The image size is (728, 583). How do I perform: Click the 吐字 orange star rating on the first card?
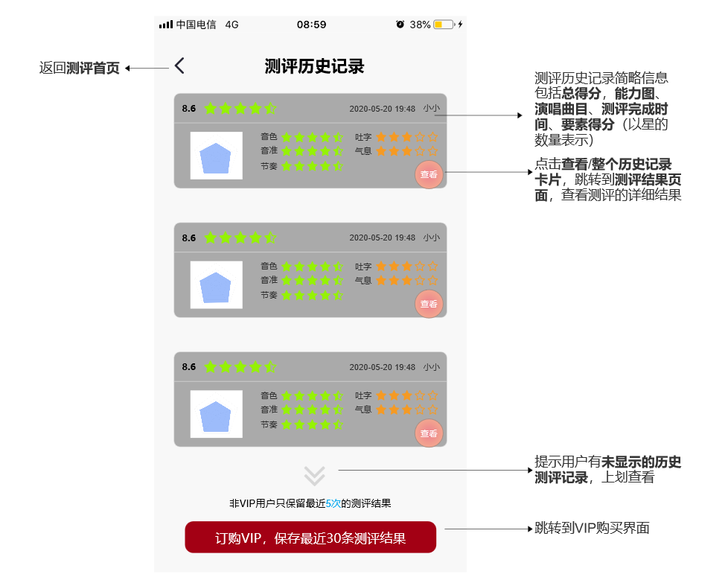[x=406, y=137]
